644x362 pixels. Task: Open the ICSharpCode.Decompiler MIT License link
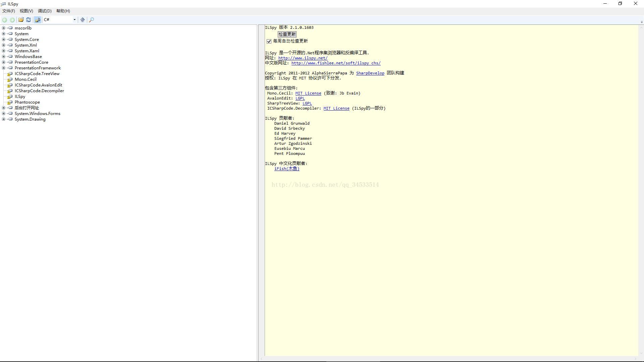[336, 108]
